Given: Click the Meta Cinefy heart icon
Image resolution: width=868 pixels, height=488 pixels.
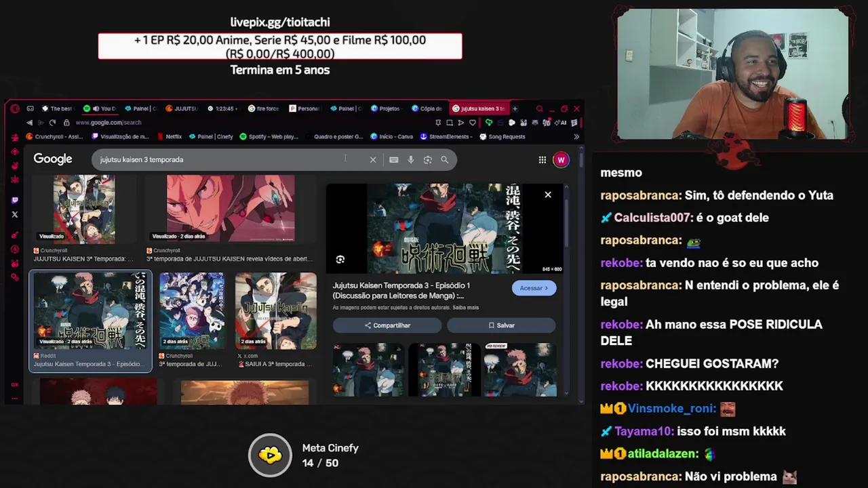Looking at the screenshot, I should pyautogui.click(x=270, y=455).
